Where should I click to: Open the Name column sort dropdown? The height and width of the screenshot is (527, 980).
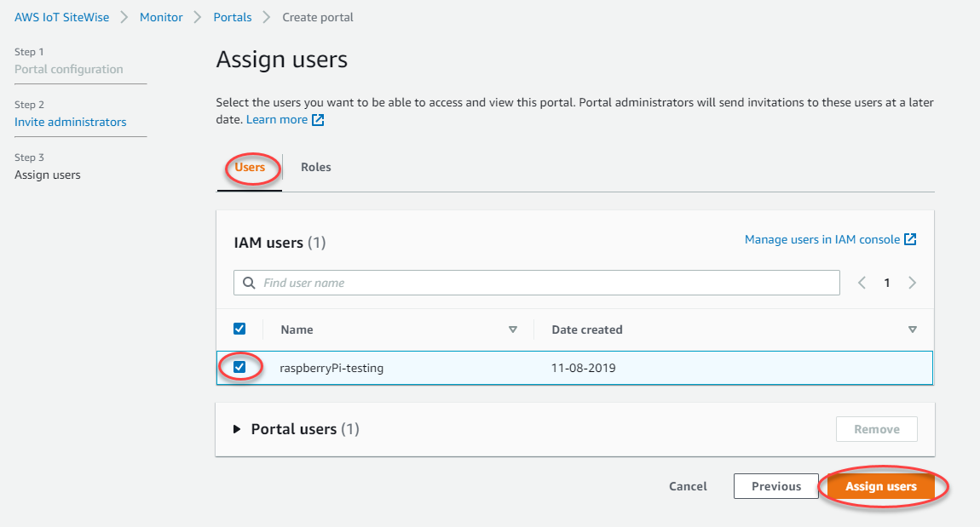[513, 329]
